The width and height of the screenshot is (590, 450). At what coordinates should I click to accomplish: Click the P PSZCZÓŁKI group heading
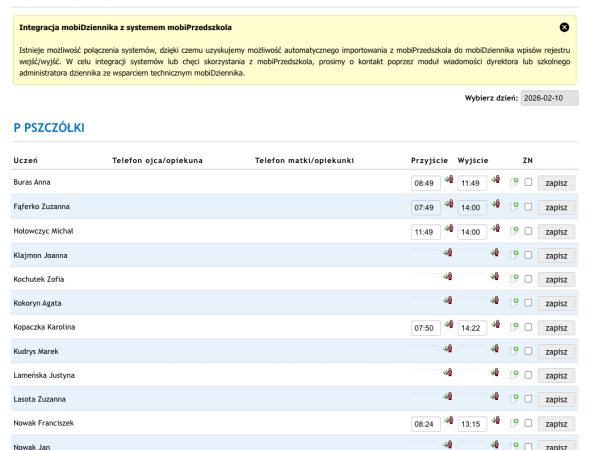coord(49,128)
